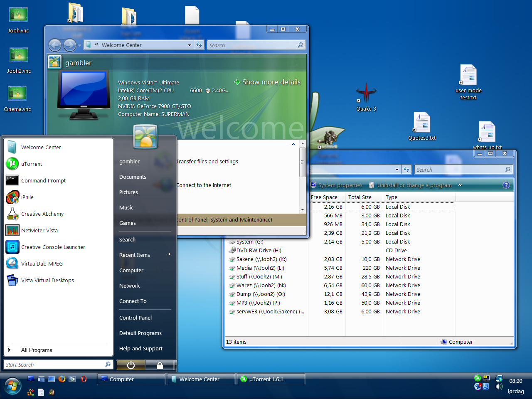Open the Jooh2.vnc desktop shortcut

[19, 60]
